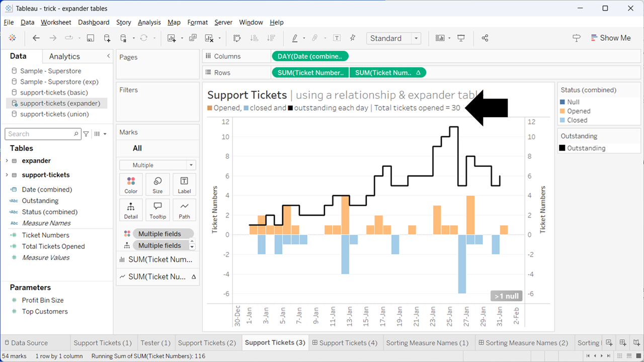Toggle the Fix Axes pin icon
The width and height of the screenshot is (644, 362).
pos(352,38)
